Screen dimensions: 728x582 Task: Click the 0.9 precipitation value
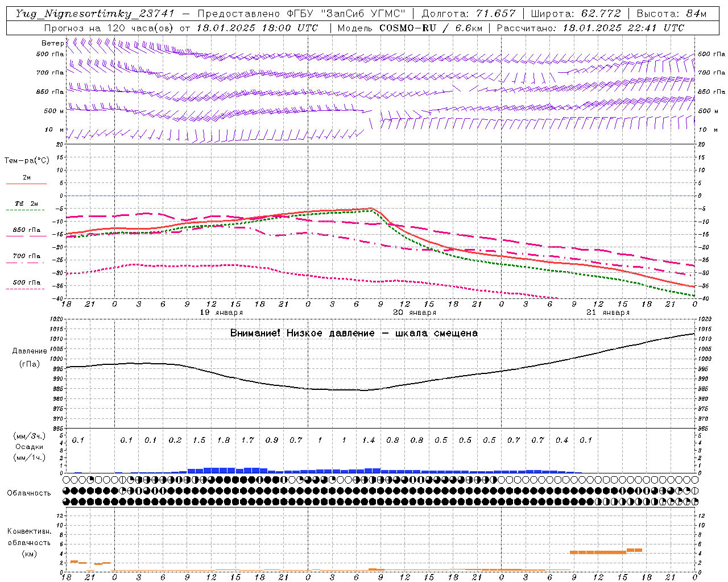click(x=272, y=440)
